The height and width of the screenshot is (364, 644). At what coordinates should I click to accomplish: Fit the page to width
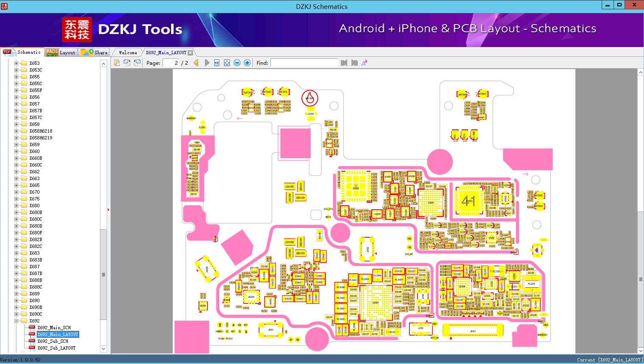[x=217, y=63]
